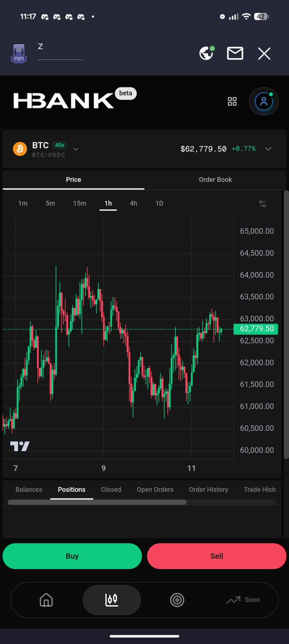Select the 1m timeframe
Screen dimensions: 289x644
(x=23, y=203)
